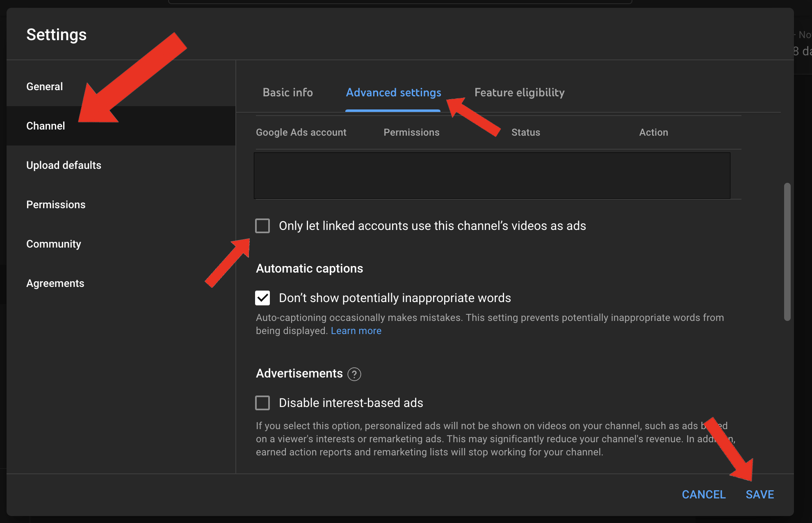
Task: Open the Advertisements help question-mark icon
Action: click(x=354, y=374)
